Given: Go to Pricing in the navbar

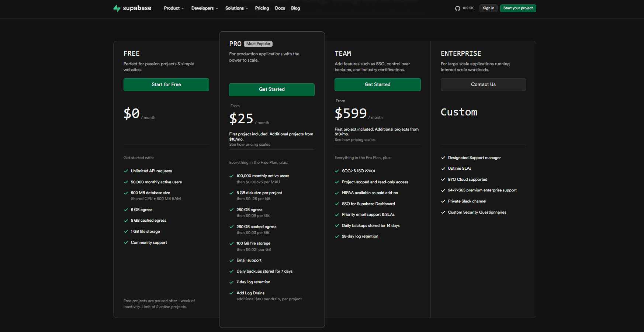Looking at the screenshot, I should [x=262, y=8].
